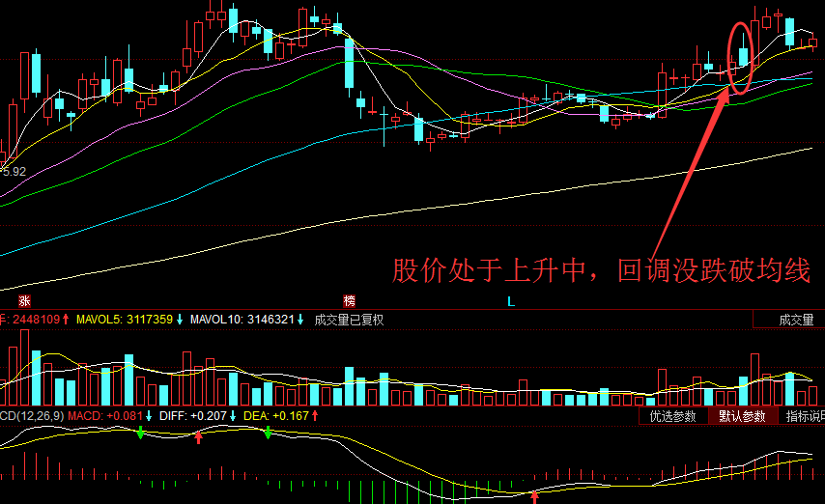Viewport: 825px width, 504px height.
Task: Click the first green MACD down arrow
Action: coord(140,434)
